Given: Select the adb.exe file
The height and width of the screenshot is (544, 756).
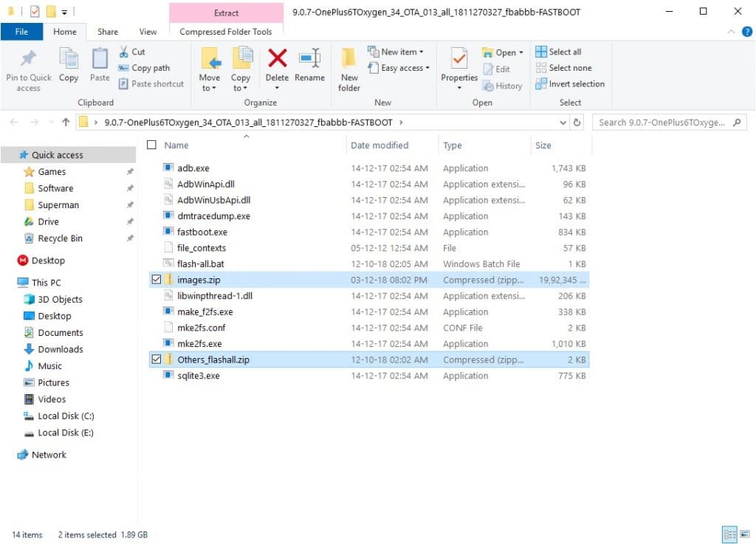Looking at the screenshot, I should 193,168.
